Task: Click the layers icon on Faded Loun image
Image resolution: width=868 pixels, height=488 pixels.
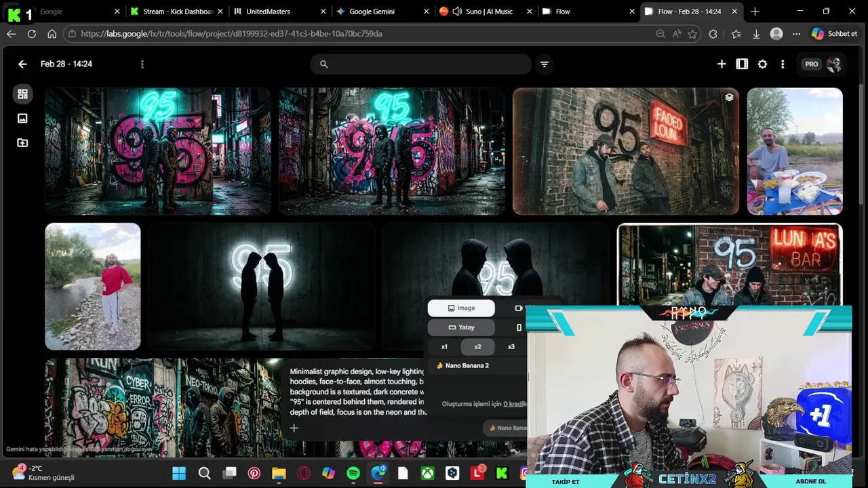Action: pos(729,97)
